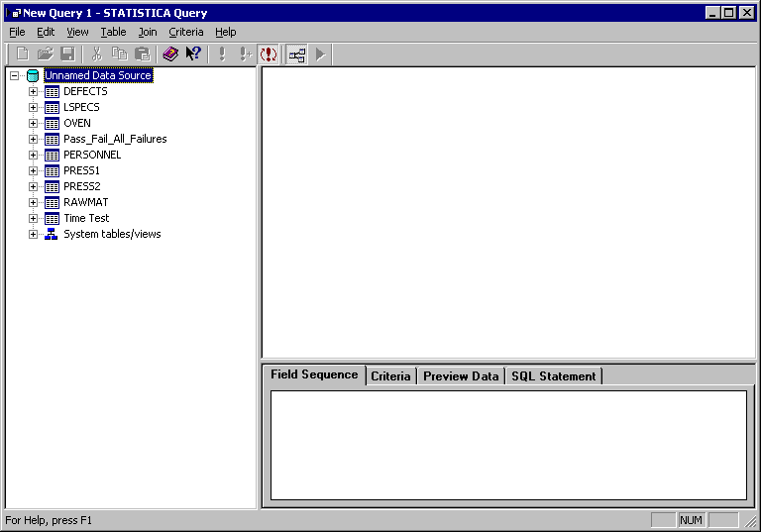The image size is (761, 532).
Task: Click the single exclamation mark toolbar icon
Action: click(222, 53)
